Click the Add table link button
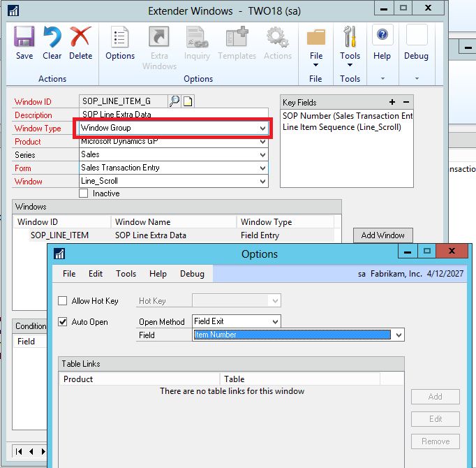The height and width of the screenshot is (468, 476). pyautogui.click(x=435, y=397)
